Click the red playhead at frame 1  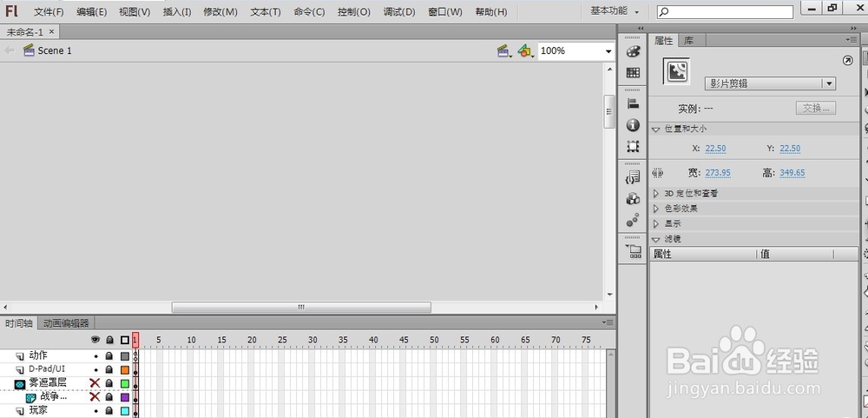135,340
